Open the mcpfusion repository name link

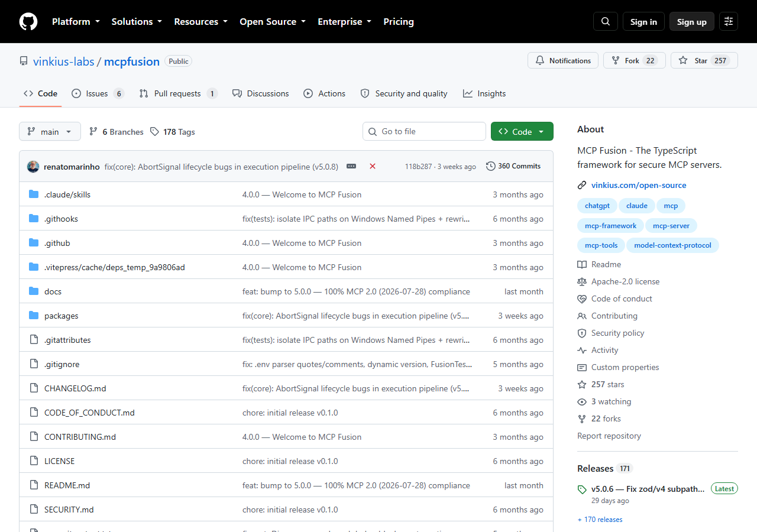coord(132,61)
